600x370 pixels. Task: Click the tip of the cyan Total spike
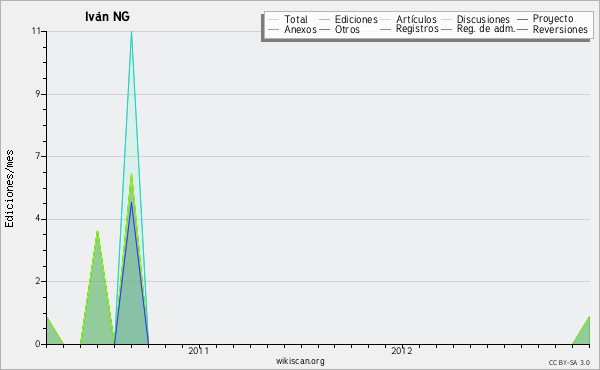coord(131,32)
